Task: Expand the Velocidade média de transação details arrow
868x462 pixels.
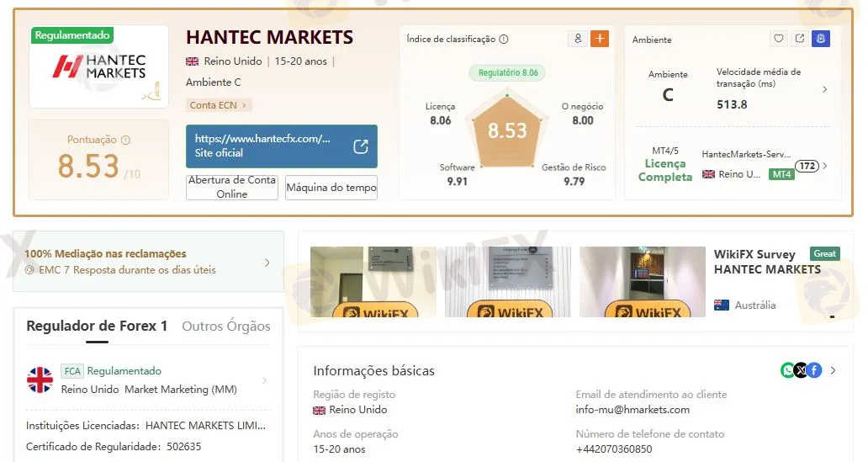Action: click(x=824, y=89)
